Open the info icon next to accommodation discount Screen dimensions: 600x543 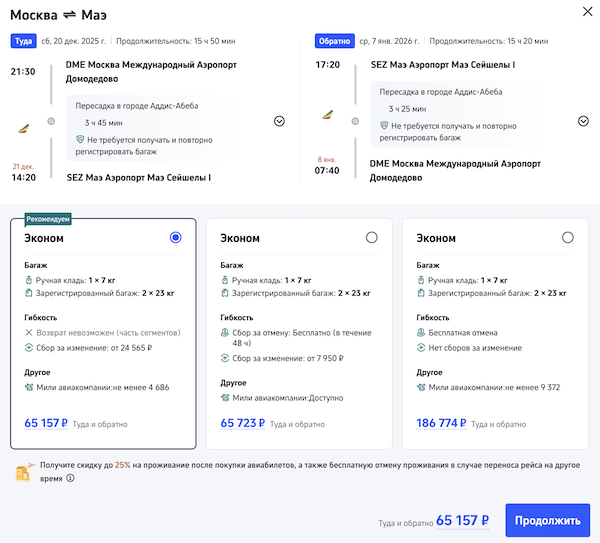click(x=70, y=478)
